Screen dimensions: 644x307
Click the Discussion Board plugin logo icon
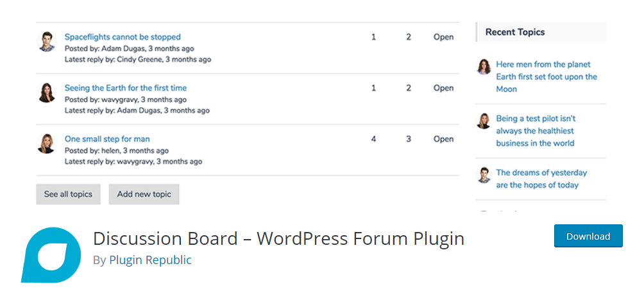pos(51,255)
